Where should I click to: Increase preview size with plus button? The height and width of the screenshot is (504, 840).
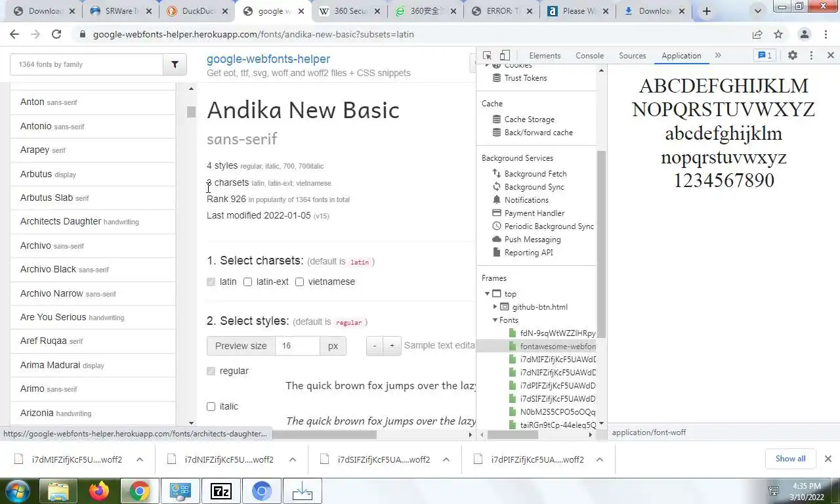(x=392, y=346)
